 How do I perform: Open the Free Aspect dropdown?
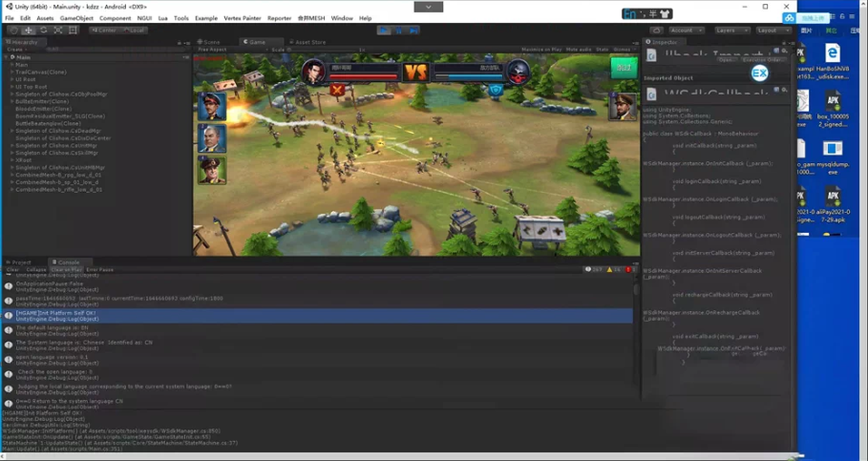click(232, 50)
